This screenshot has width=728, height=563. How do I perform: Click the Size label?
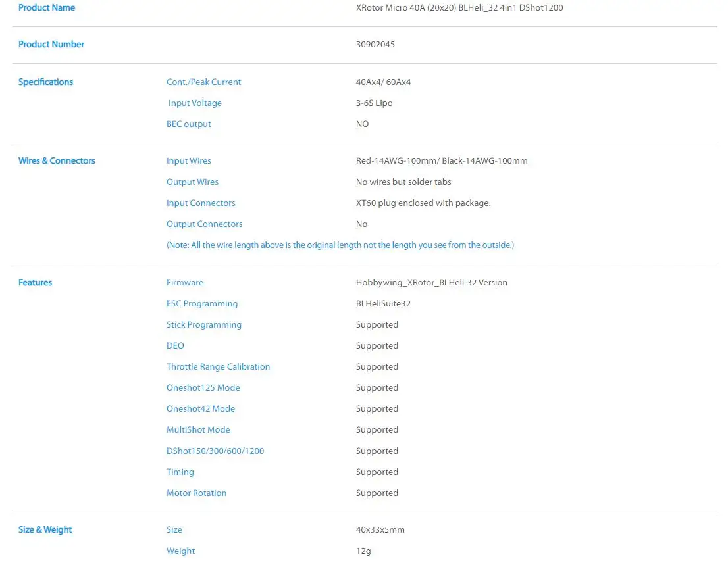coord(174,529)
